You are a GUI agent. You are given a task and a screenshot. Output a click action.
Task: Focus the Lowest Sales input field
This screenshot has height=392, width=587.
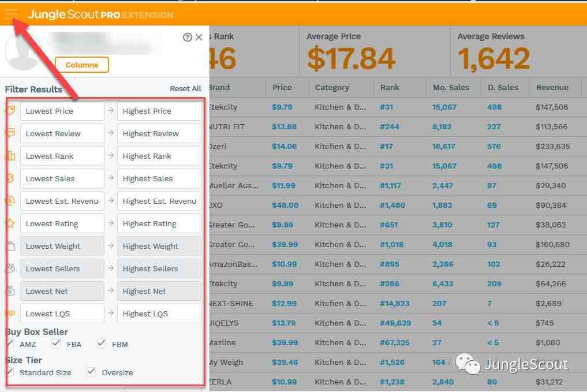pyautogui.click(x=62, y=178)
